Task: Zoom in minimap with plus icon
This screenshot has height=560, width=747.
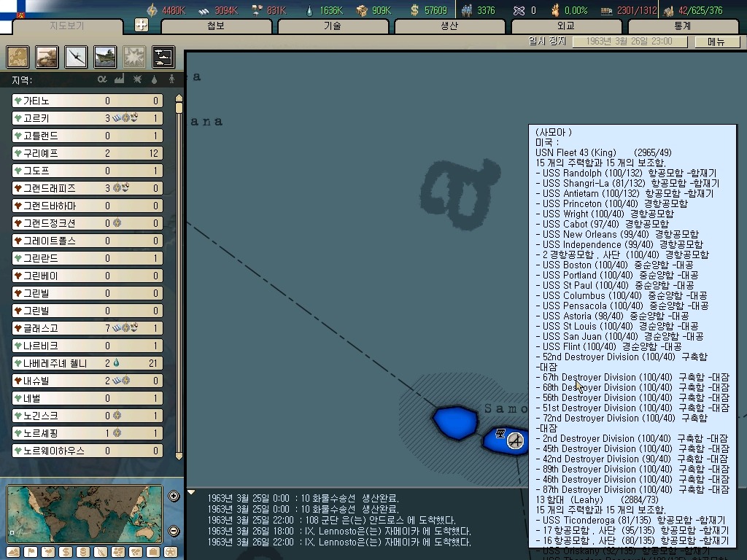Action: pos(174,496)
